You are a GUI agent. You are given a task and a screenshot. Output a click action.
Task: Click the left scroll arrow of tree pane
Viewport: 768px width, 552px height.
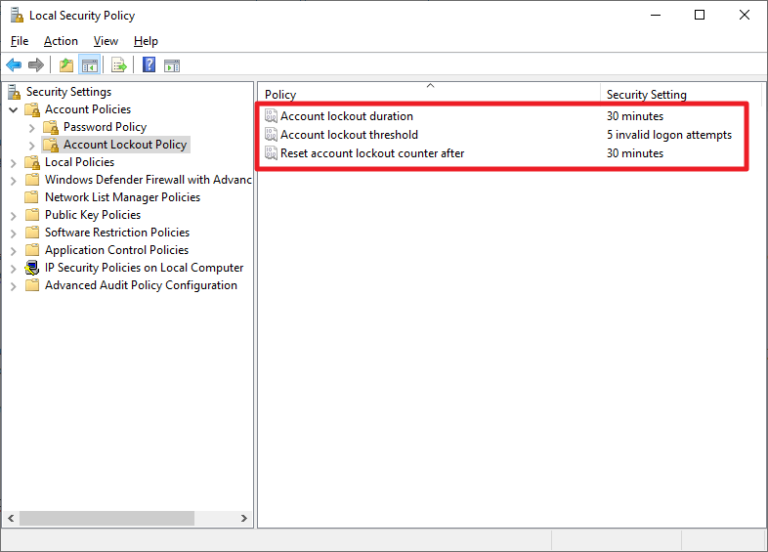(11, 518)
